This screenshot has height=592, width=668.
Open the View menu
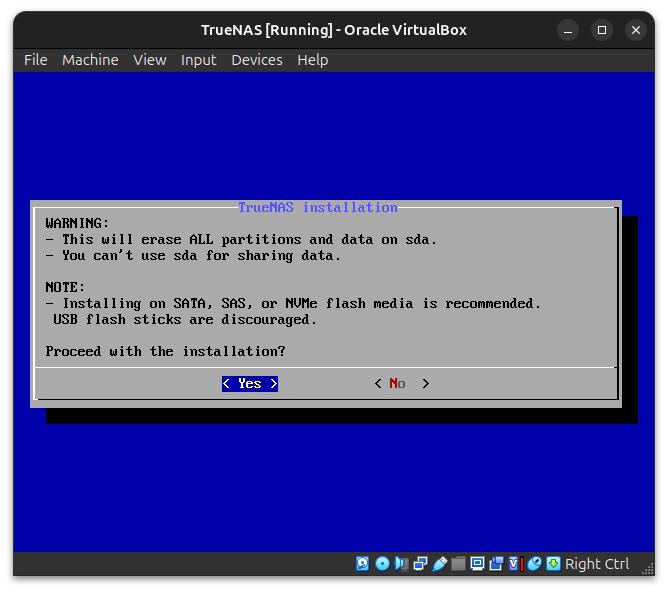(x=150, y=60)
